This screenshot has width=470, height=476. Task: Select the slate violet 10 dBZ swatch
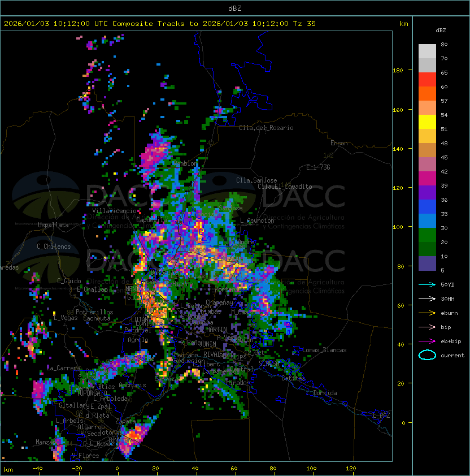tap(427, 263)
